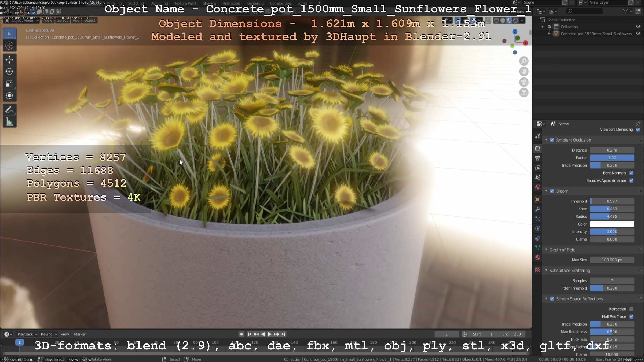Select the Move tool

[x=9, y=60]
